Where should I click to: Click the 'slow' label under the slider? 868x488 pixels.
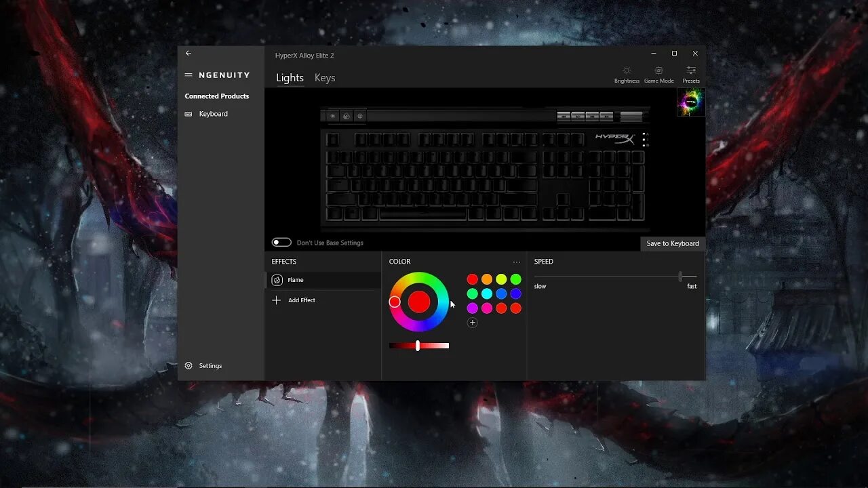540,286
